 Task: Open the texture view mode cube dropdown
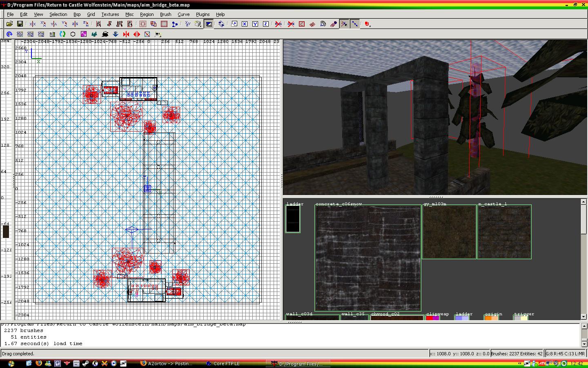point(198,24)
